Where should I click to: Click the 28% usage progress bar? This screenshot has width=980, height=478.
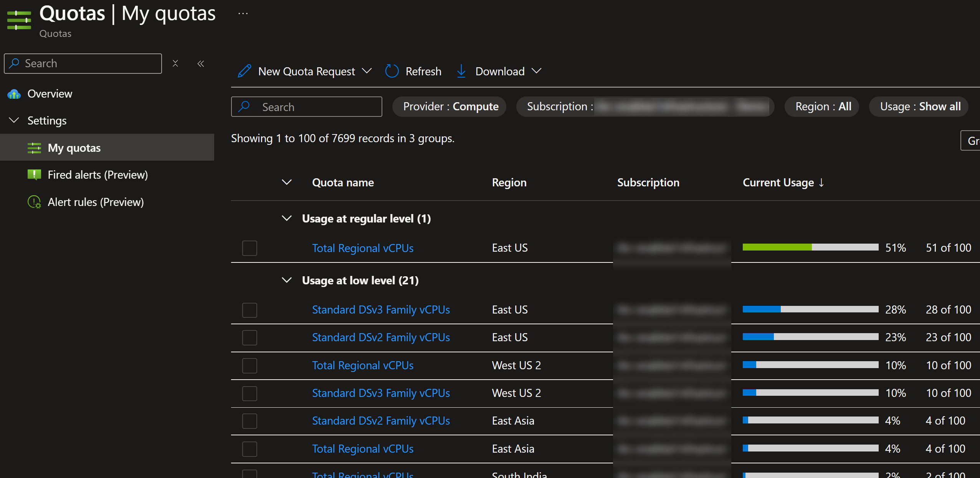pyautogui.click(x=810, y=309)
